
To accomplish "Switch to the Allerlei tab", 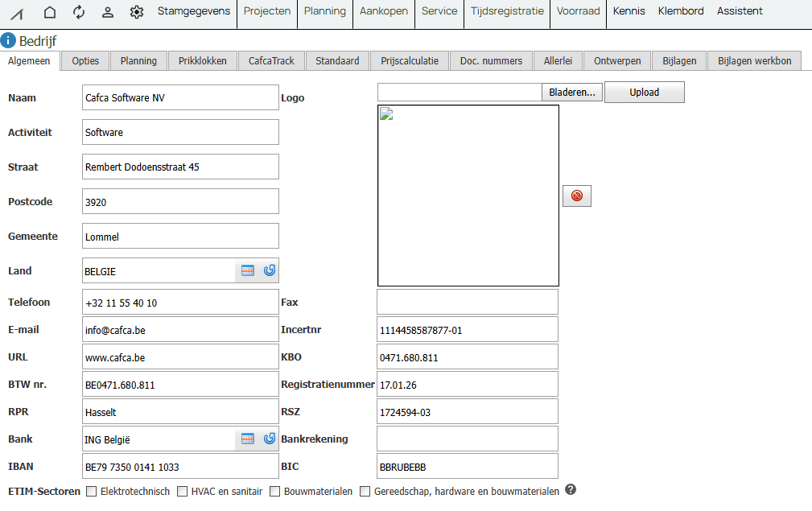I will [x=558, y=60].
